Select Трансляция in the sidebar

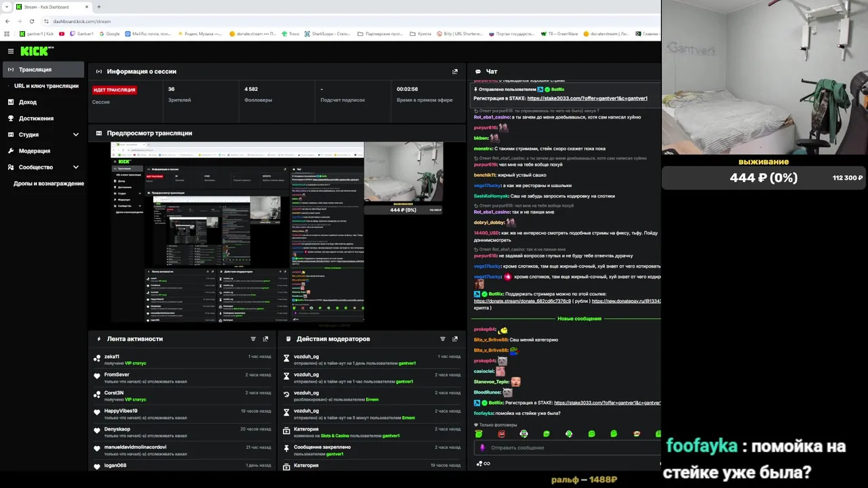click(x=43, y=70)
